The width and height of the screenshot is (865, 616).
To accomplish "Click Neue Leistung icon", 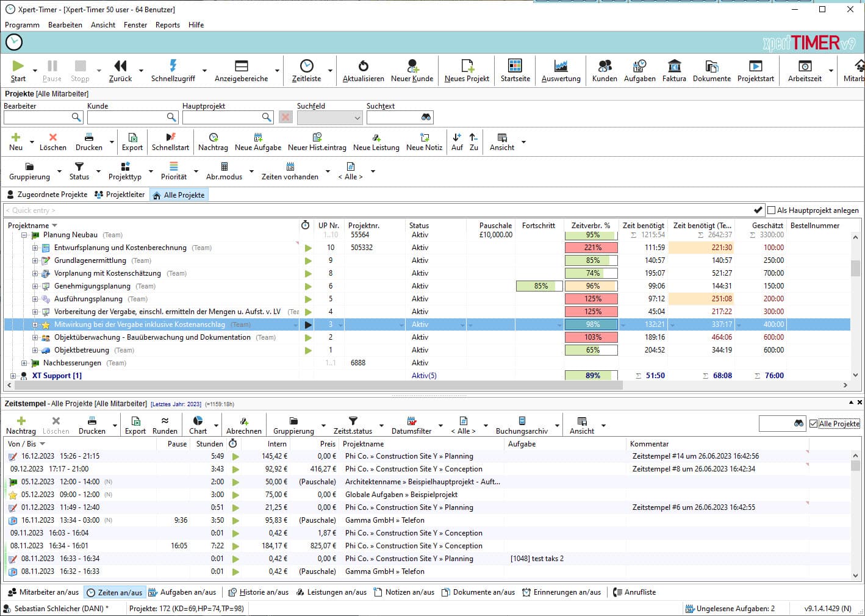I will pos(376,141).
